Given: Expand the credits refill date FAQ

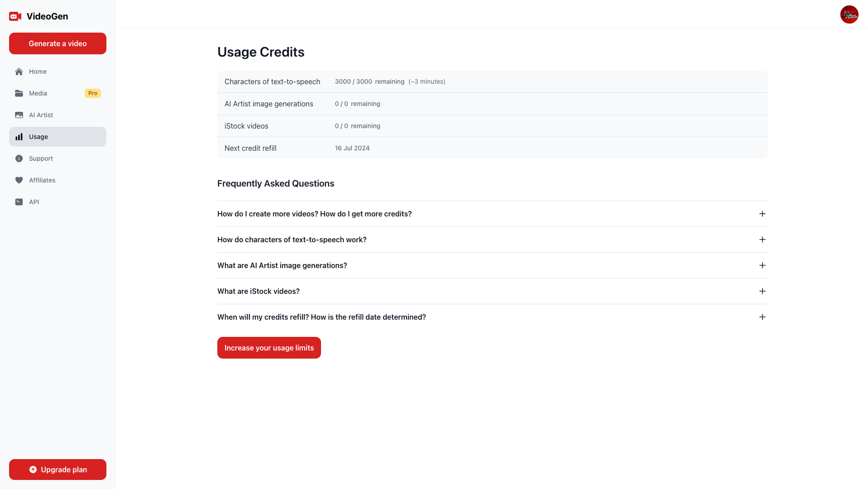Looking at the screenshot, I should [762, 317].
